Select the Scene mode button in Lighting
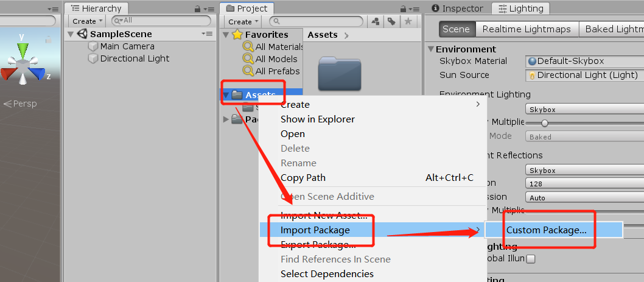Viewport: 644px width, 282px height. coord(456,29)
